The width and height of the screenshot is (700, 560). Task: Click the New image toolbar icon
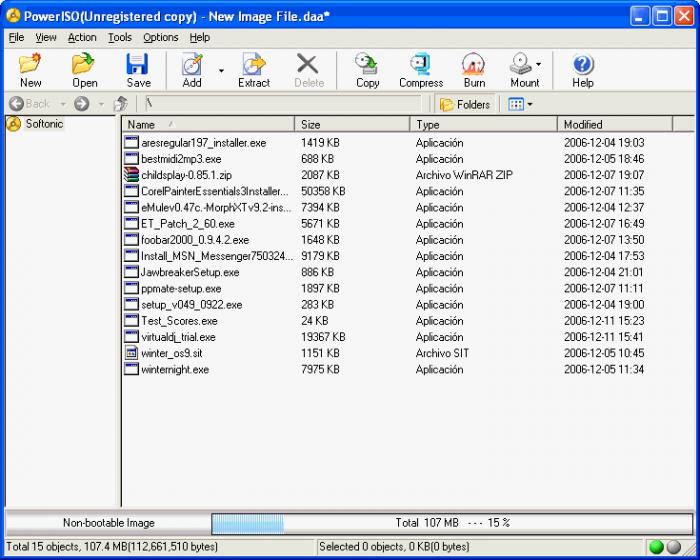pos(30,70)
